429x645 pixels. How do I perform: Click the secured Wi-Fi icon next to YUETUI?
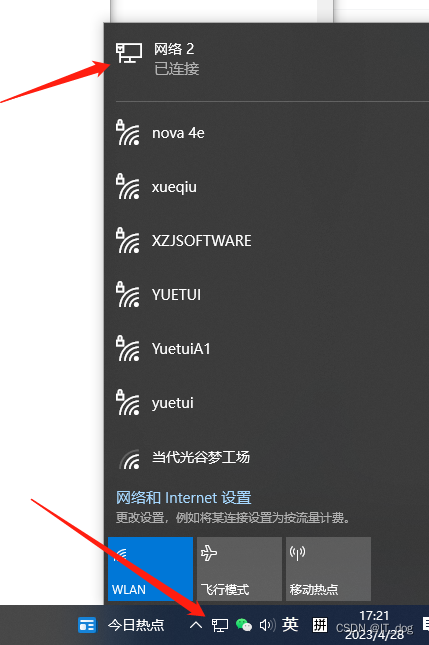click(x=128, y=295)
